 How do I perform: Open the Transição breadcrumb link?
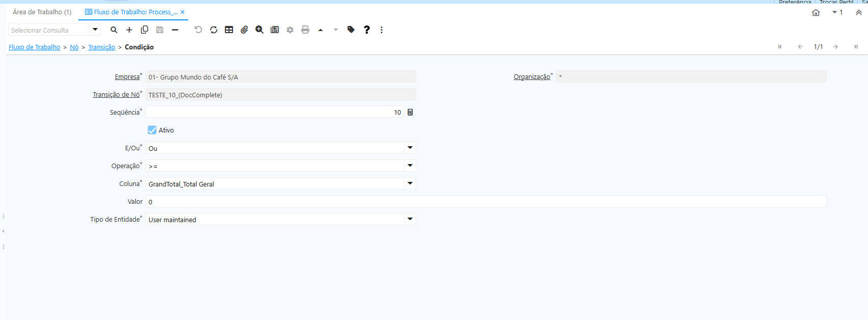point(102,47)
